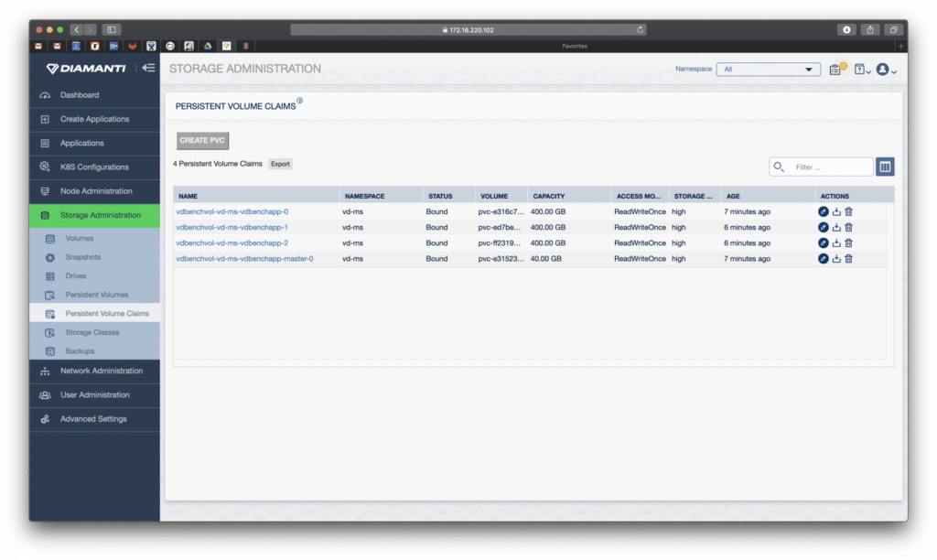Show all browser tabs overview
The image size is (937, 560).
893,30
